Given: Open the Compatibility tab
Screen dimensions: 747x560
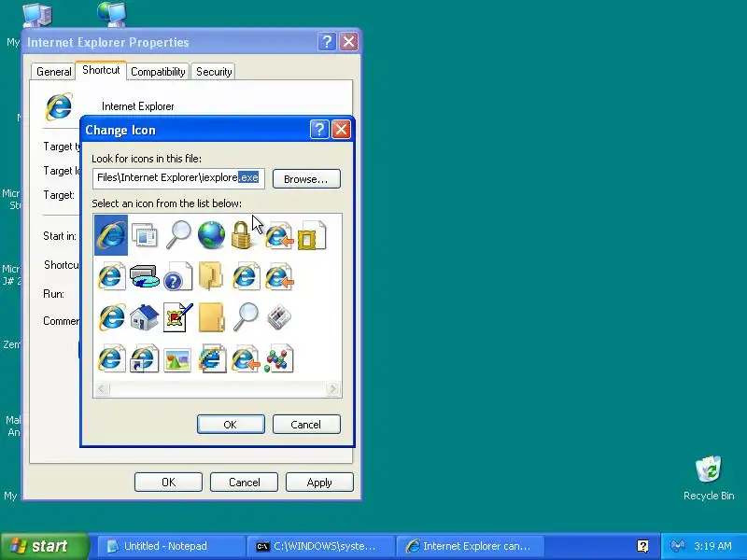Looking at the screenshot, I should click(158, 72).
